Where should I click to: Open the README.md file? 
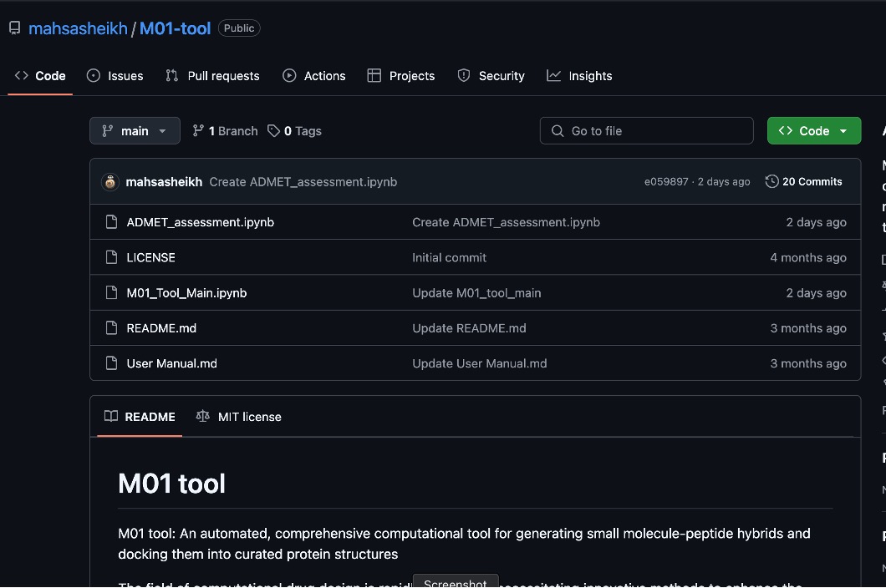[x=161, y=328]
